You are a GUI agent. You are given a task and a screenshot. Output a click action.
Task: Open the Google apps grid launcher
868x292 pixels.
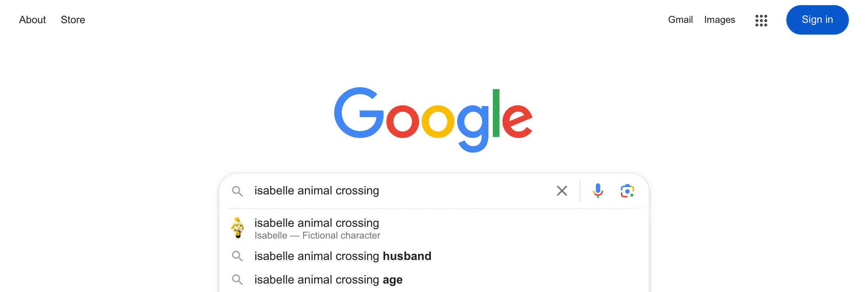point(761,20)
